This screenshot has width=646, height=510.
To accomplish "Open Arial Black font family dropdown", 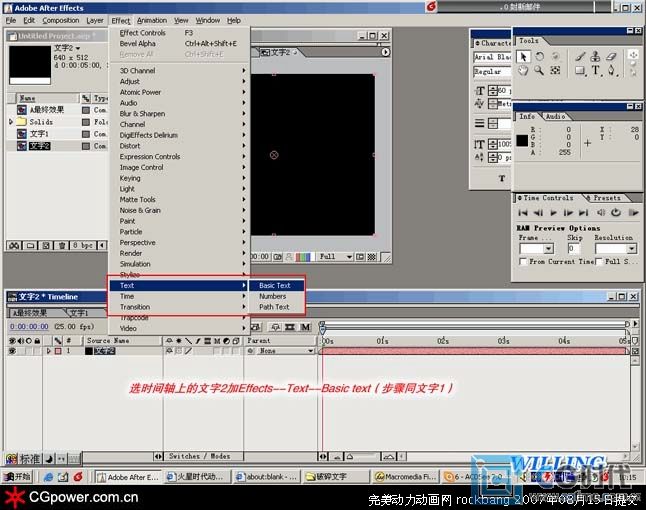I will [x=492, y=57].
